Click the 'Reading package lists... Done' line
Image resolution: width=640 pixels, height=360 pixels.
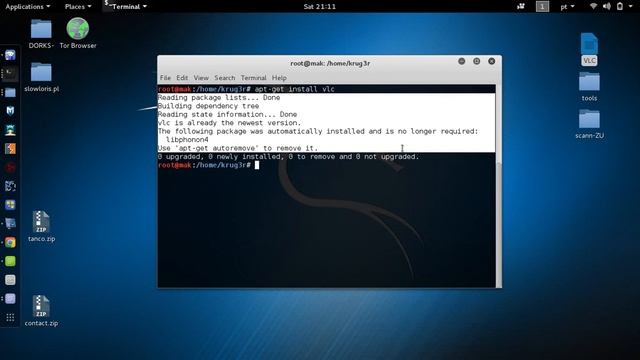(219, 98)
